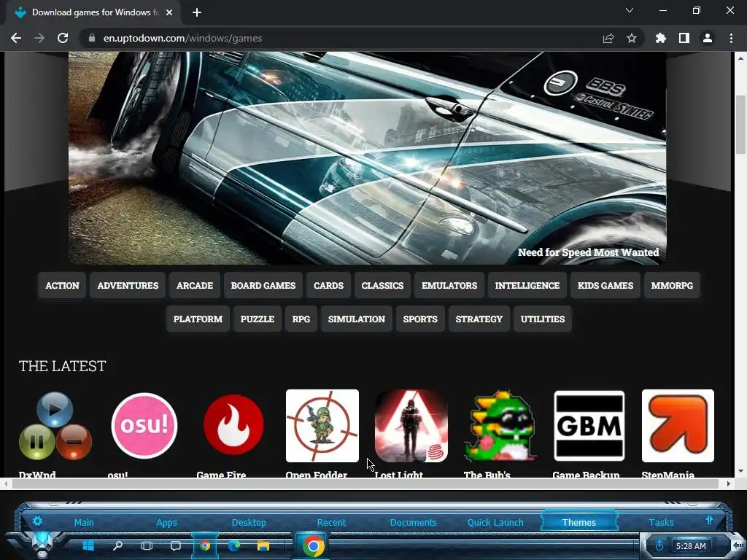Open the Lost Light game icon
Image resolution: width=747 pixels, height=560 pixels.
tap(411, 426)
